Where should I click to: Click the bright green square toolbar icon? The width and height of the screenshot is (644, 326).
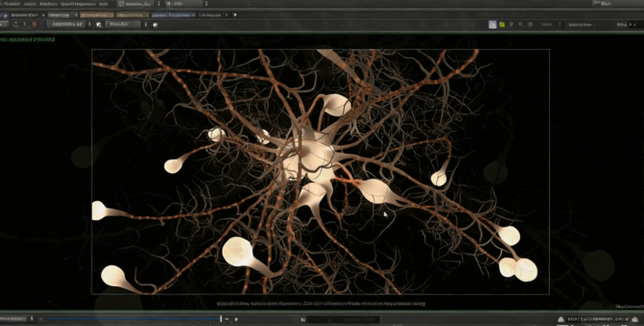click(502, 24)
